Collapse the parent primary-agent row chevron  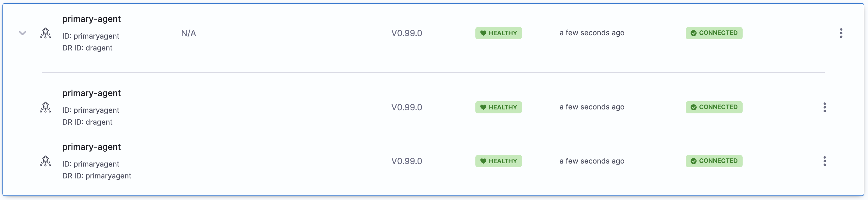pos(23,33)
